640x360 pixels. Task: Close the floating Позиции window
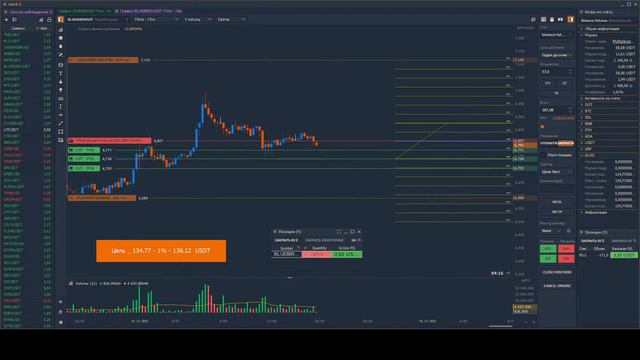pos(359,231)
